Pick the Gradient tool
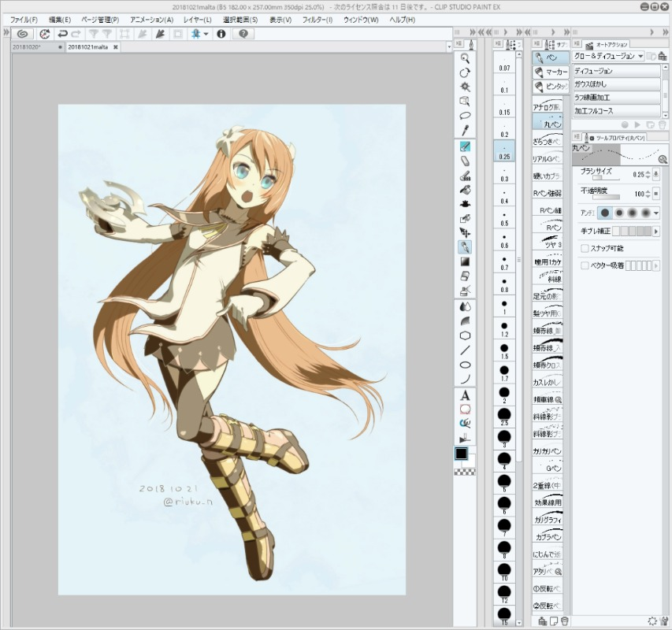The height and width of the screenshot is (630, 672). pos(465,261)
